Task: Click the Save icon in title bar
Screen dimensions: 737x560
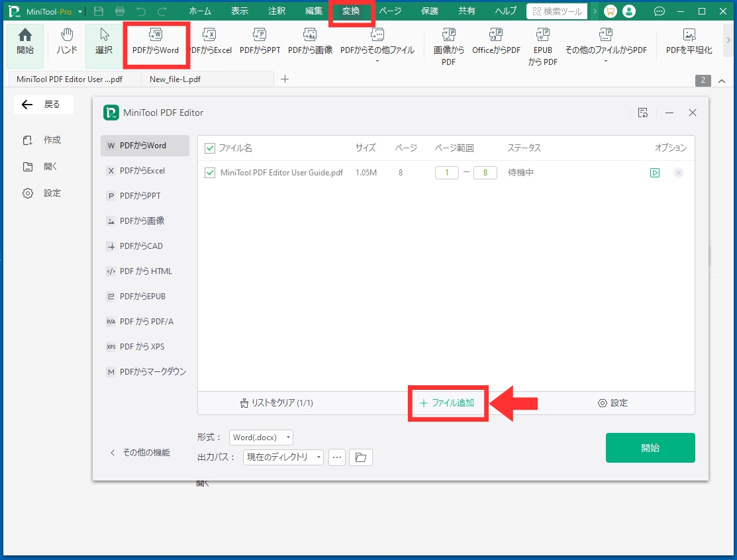Action: point(98,11)
